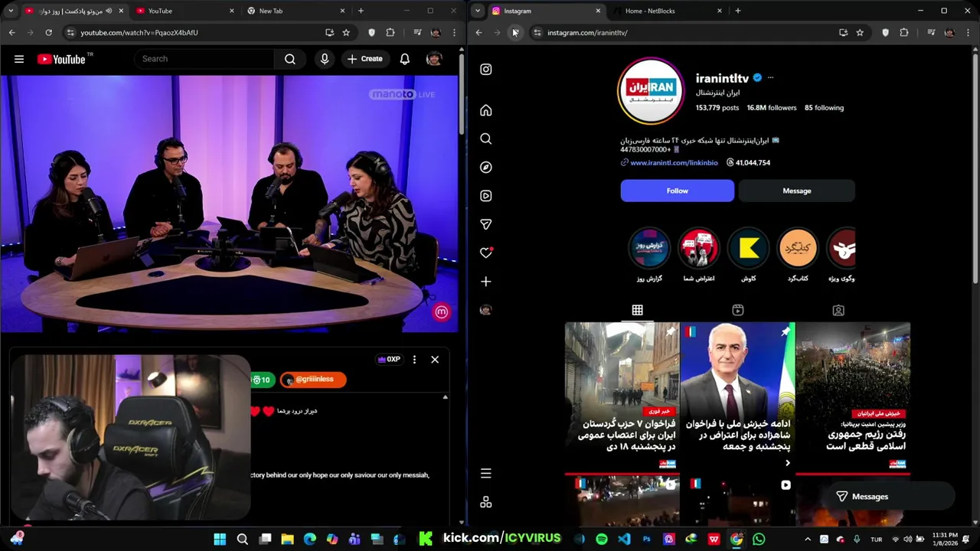Open Instagram Home from the sidebar
The height and width of the screenshot is (551, 980).
(485, 110)
